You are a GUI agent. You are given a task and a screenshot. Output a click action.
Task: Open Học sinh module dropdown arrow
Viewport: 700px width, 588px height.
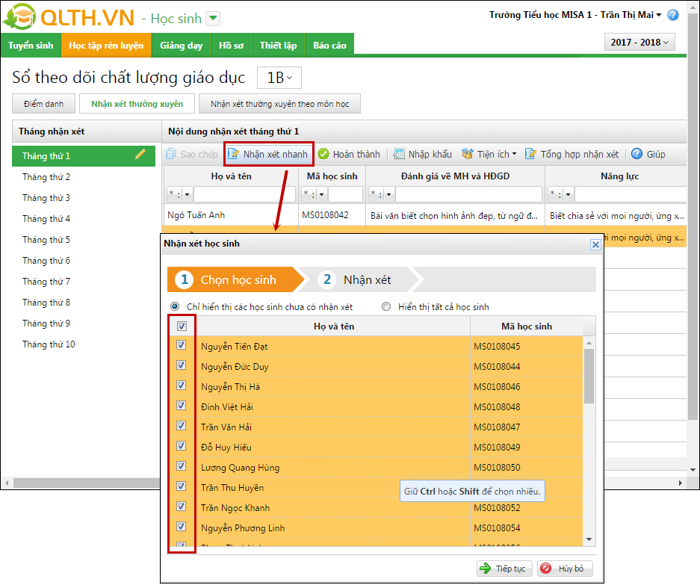[x=213, y=19]
